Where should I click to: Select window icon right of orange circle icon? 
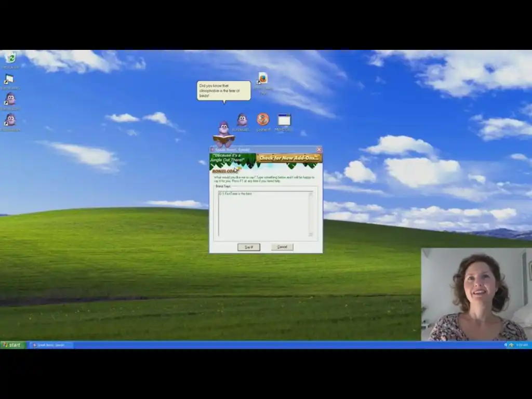[x=284, y=120]
